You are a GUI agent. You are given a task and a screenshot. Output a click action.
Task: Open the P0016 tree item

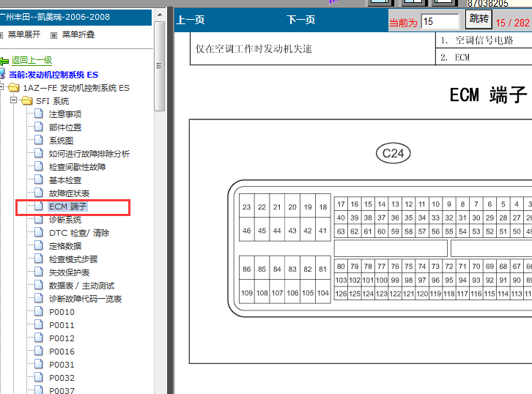coord(62,352)
